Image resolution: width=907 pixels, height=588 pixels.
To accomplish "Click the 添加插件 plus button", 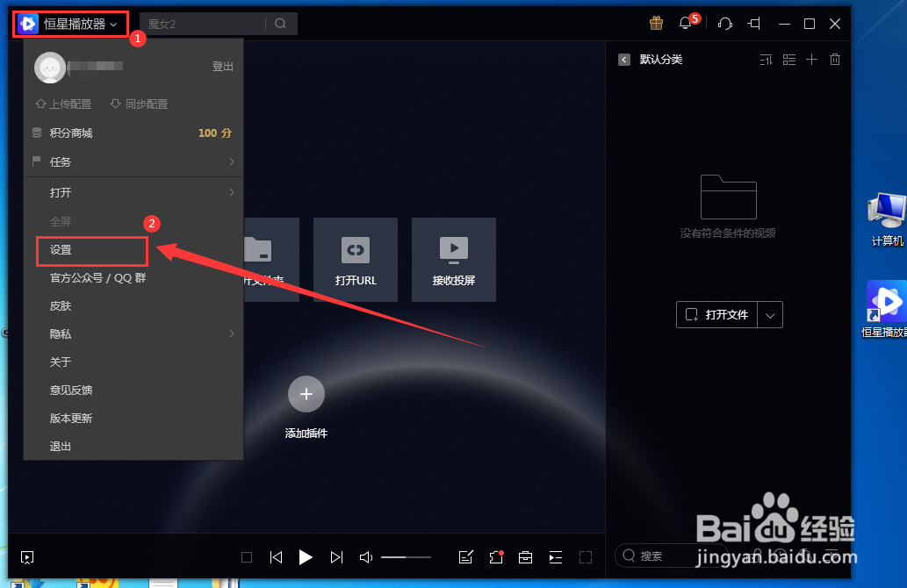I will pos(306,394).
